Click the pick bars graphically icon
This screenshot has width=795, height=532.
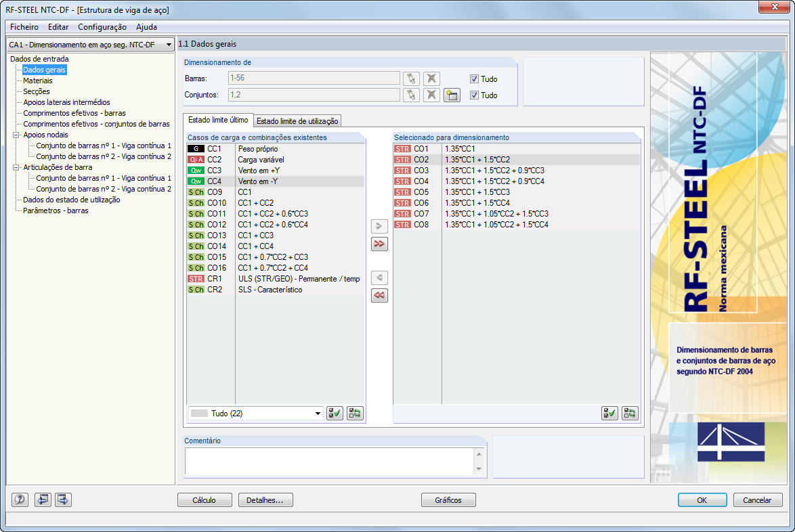[x=411, y=79]
